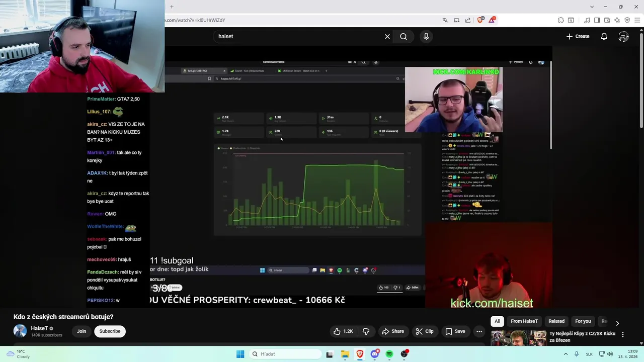Image resolution: width=644 pixels, height=362 pixels.
Task: Click the main video player area
Action: tap(358, 177)
